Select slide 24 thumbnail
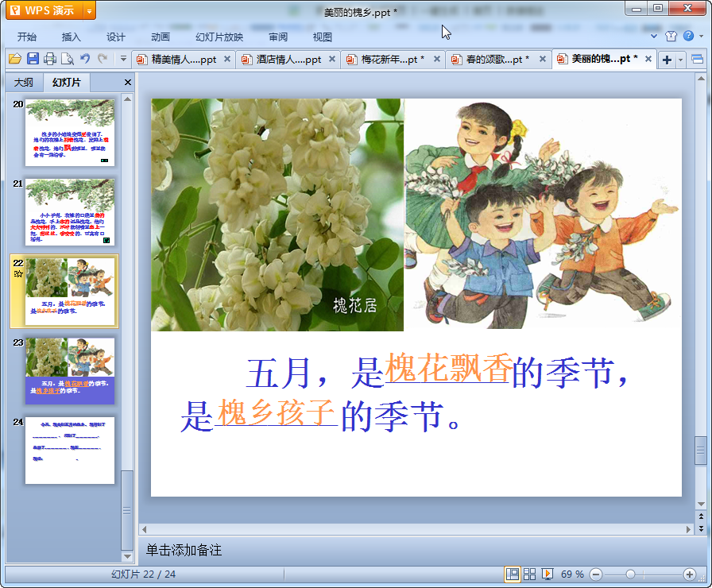The image size is (712, 588). (x=70, y=451)
